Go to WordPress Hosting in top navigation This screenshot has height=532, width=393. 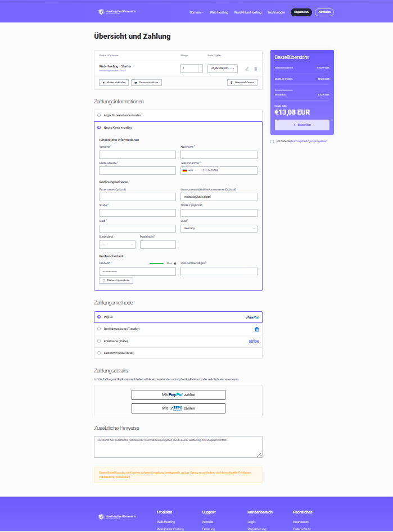(x=247, y=12)
